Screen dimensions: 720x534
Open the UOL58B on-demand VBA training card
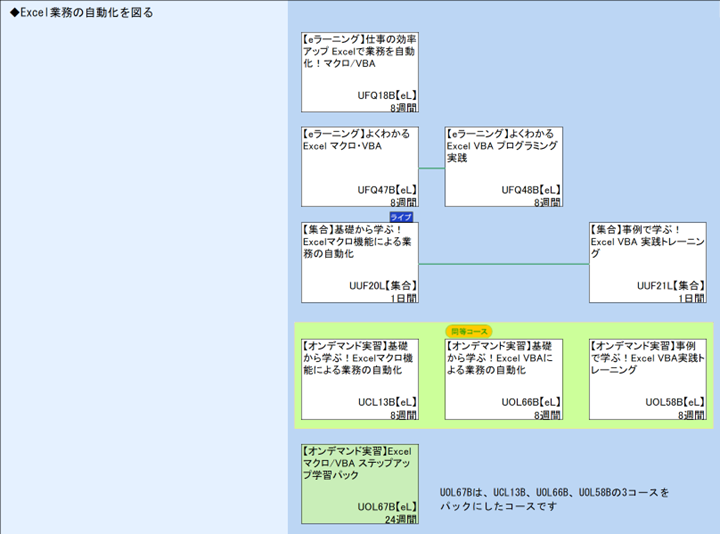[647, 379]
